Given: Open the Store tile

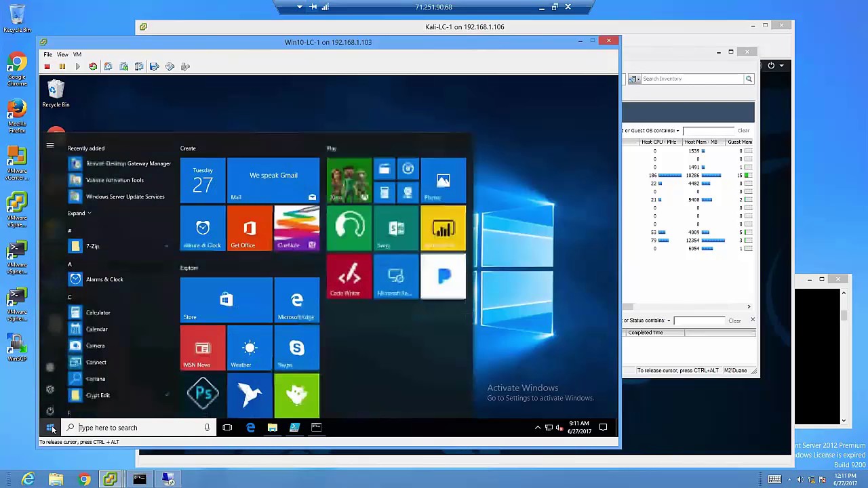Looking at the screenshot, I should 226,300.
